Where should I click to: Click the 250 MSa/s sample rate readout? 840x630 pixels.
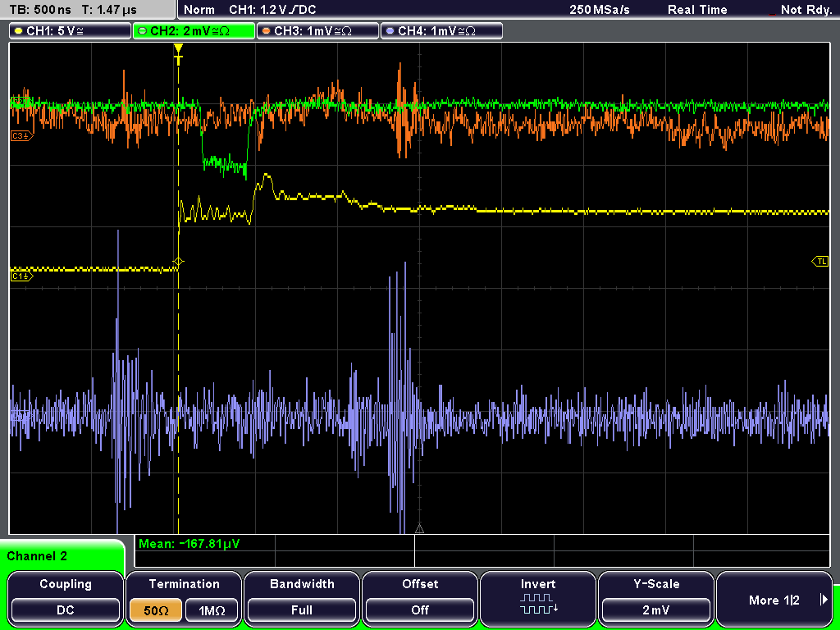click(x=600, y=10)
